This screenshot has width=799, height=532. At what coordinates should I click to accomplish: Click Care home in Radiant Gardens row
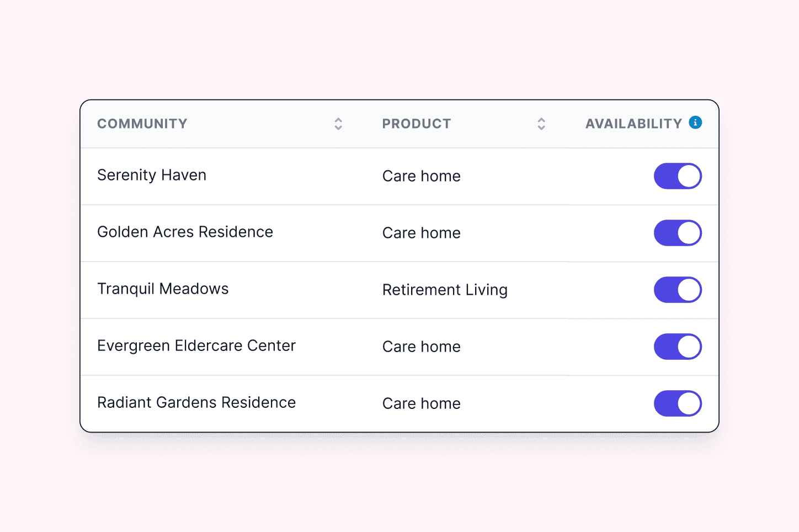pyautogui.click(x=422, y=404)
